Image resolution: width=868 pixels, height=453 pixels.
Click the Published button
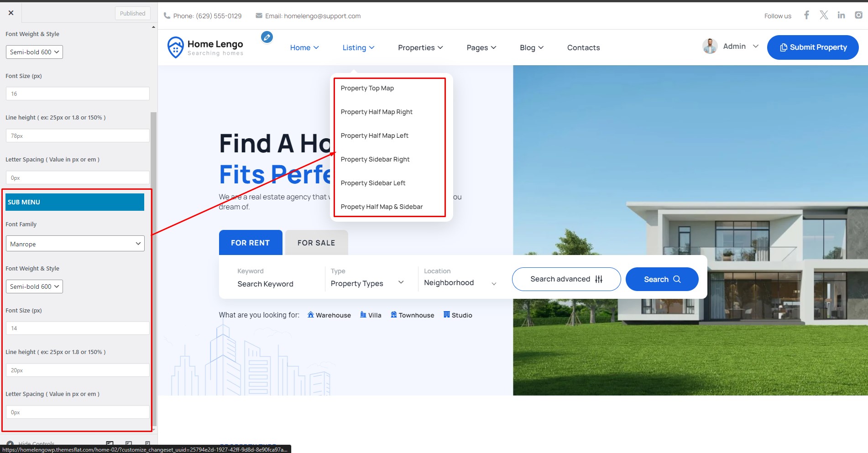click(132, 13)
